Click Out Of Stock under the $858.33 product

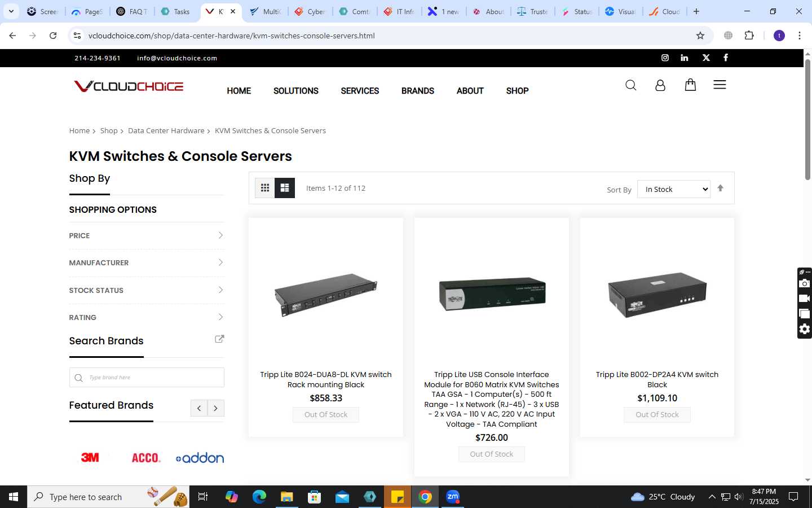326,415
